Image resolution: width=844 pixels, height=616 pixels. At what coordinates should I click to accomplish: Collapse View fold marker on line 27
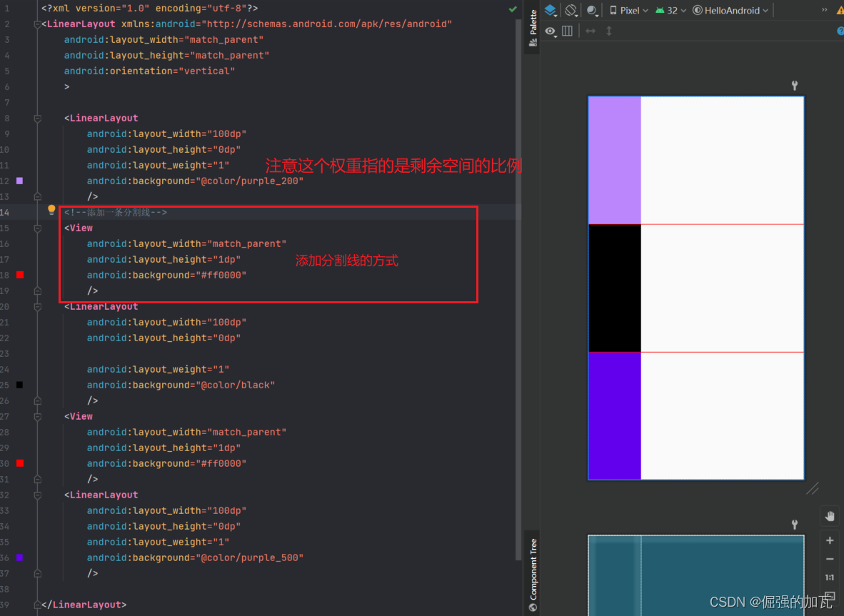(x=38, y=416)
